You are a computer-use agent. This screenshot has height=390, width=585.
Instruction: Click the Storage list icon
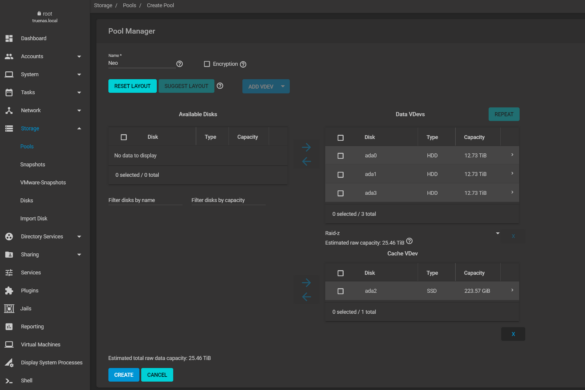point(9,128)
